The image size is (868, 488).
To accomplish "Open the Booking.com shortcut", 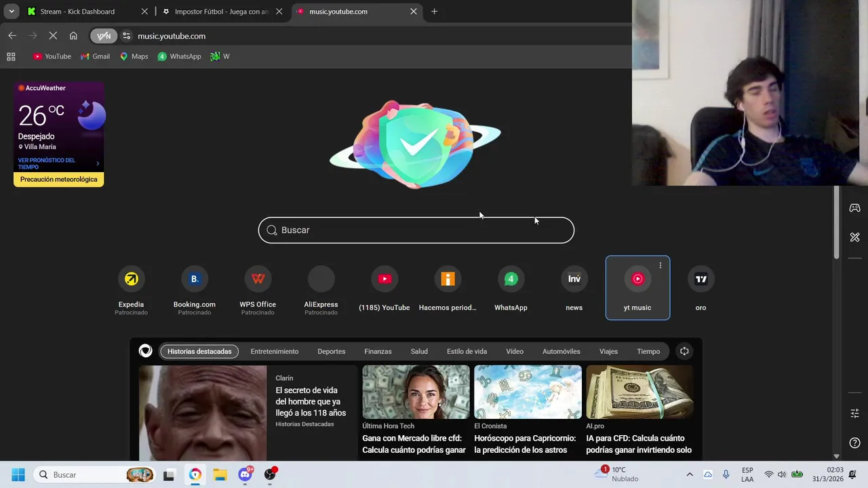I will click(194, 287).
